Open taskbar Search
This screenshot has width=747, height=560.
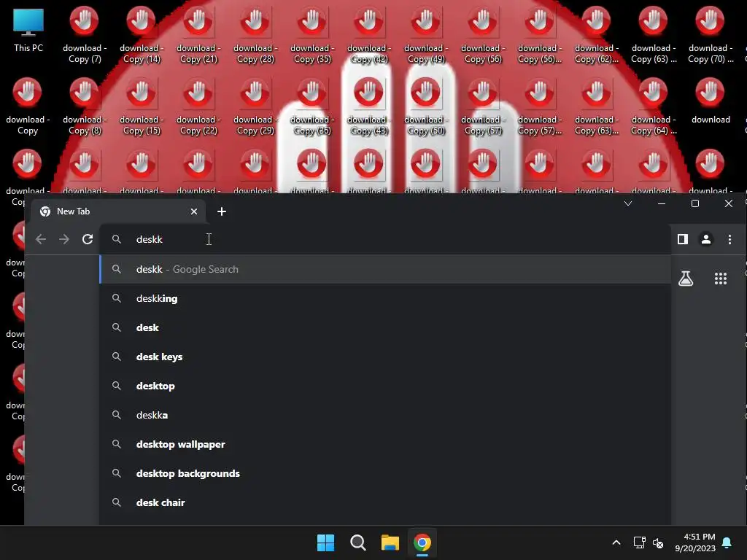pos(357,542)
